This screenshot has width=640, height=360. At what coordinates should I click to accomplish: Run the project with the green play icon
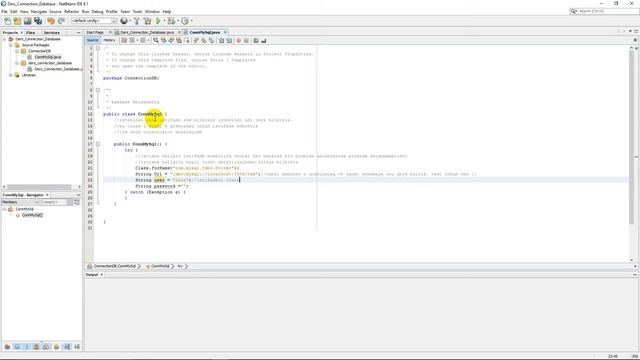click(x=158, y=21)
